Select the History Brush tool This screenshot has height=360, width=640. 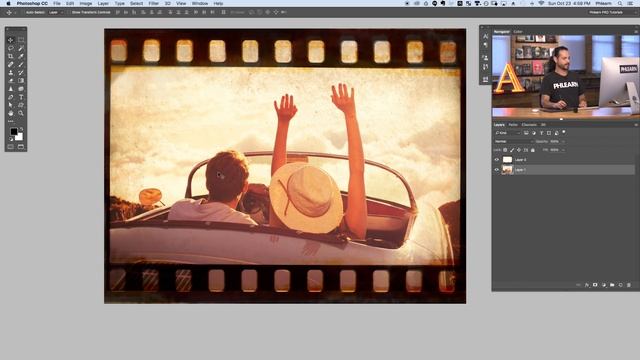click(x=21, y=73)
